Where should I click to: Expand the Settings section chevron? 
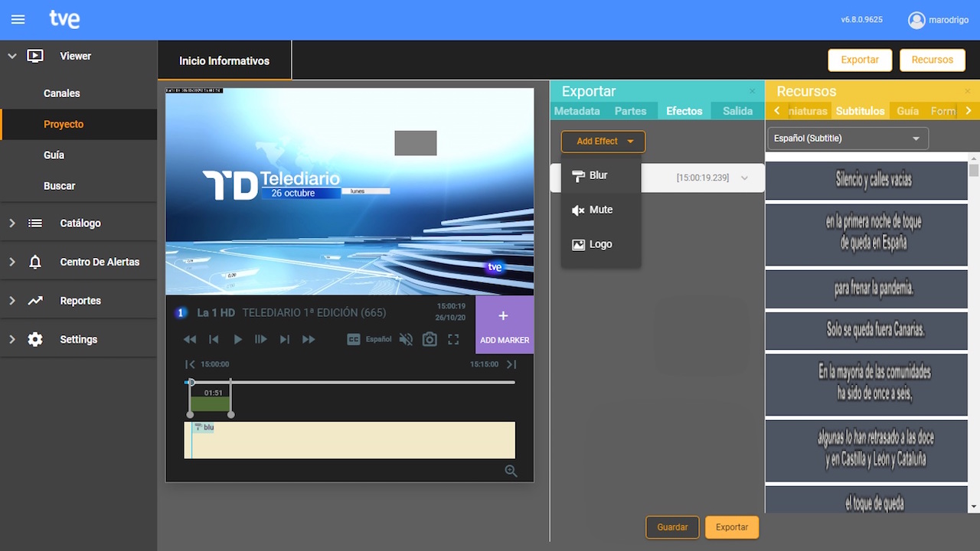(x=12, y=339)
